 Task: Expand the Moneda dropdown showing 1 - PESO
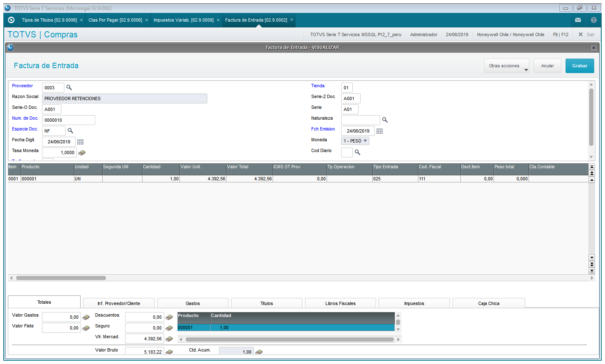pyautogui.click(x=355, y=141)
